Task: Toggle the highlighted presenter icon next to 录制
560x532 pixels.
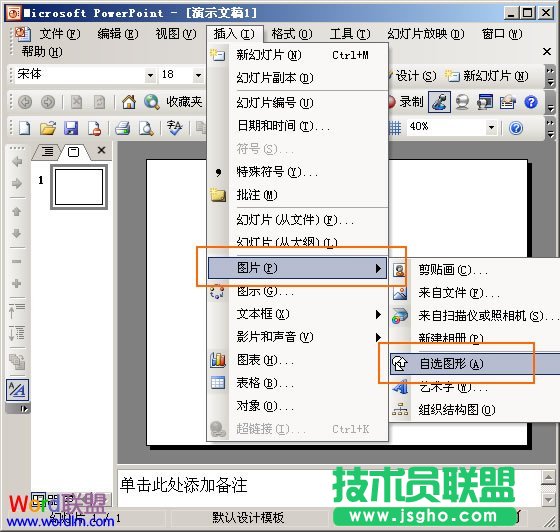Action: pos(439,102)
